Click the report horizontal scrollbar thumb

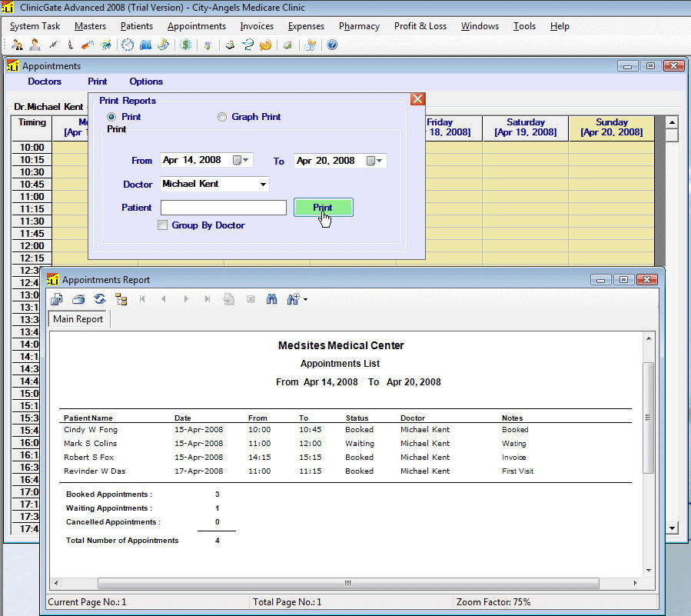pyautogui.click(x=348, y=583)
